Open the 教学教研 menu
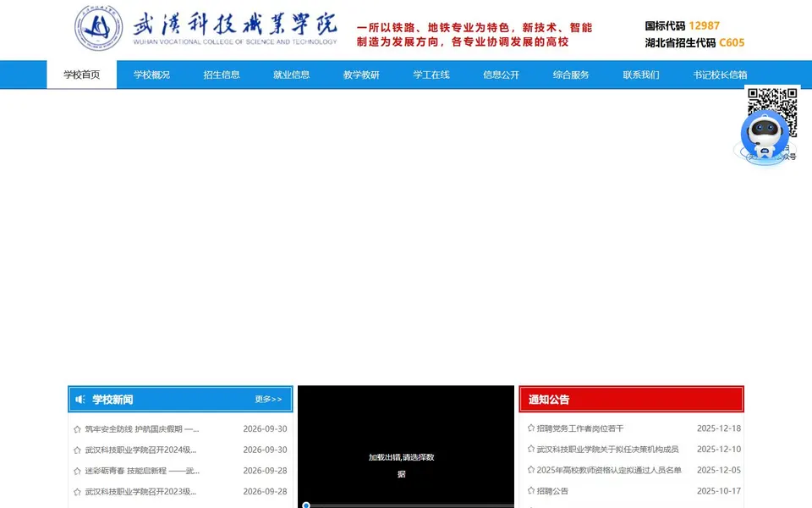This screenshot has height=508, width=812. (x=361, y=75)
